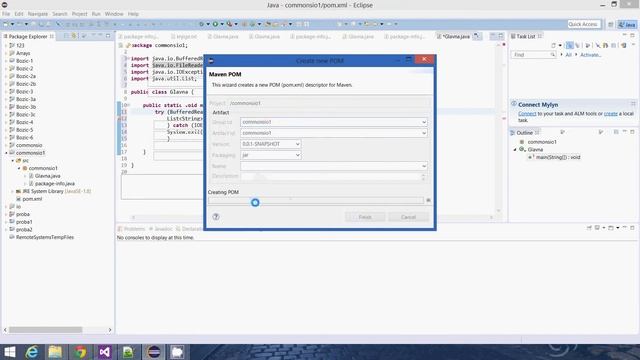Viewport: 640px width, 360px height.
Task: Select pom.xml in Package Explorer
Action: pos(32,199)
